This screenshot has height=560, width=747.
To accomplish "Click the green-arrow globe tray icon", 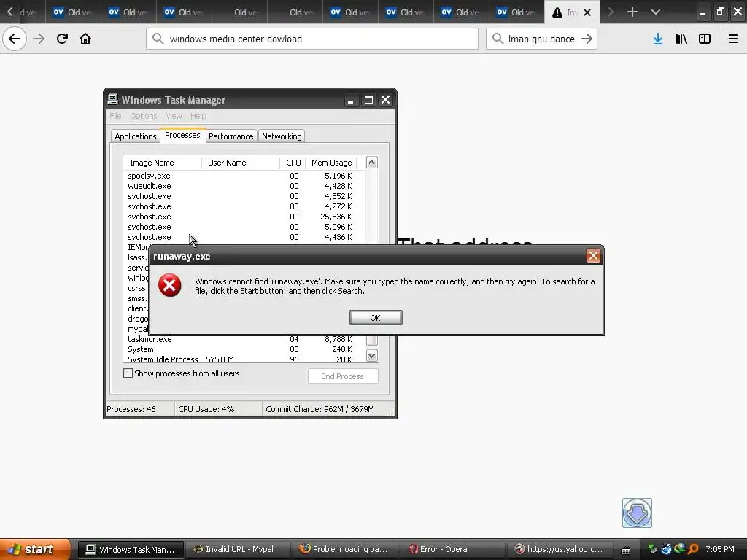I will click(680, 549).
